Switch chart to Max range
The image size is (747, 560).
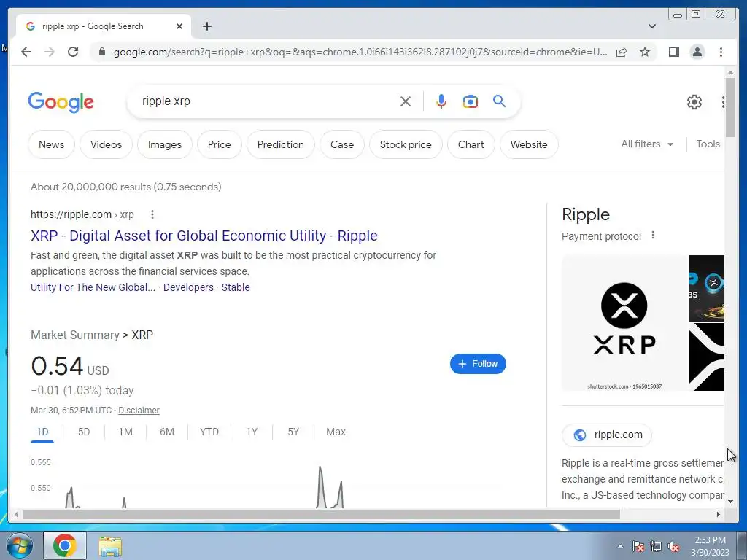click(x=336, y=432)
